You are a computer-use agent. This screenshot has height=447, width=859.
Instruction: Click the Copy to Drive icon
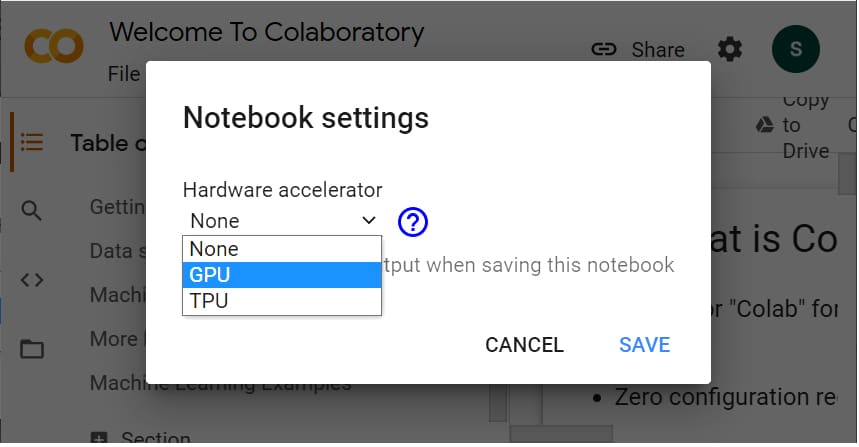pyautogui.click(x=764, y=124)
